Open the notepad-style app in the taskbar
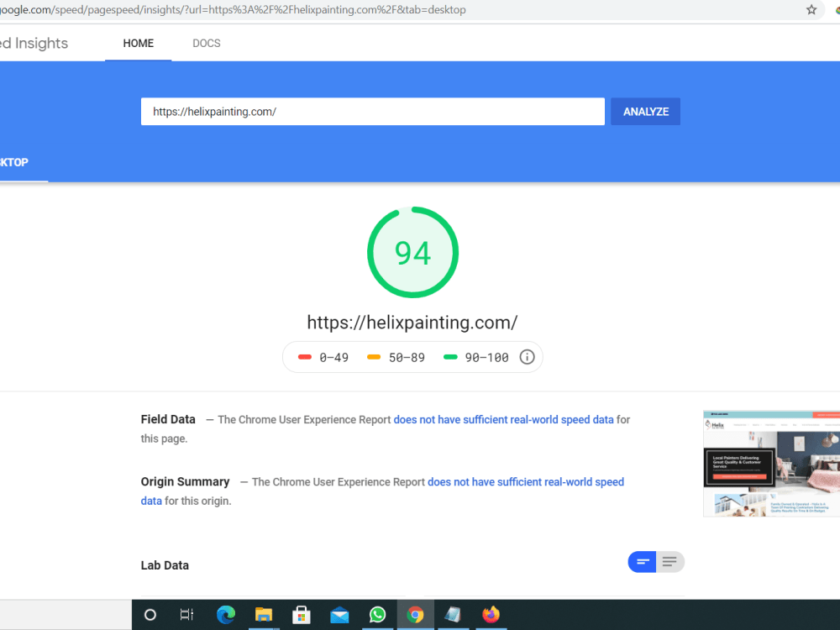This screenshot has width=840, height=630. point(454,615)
